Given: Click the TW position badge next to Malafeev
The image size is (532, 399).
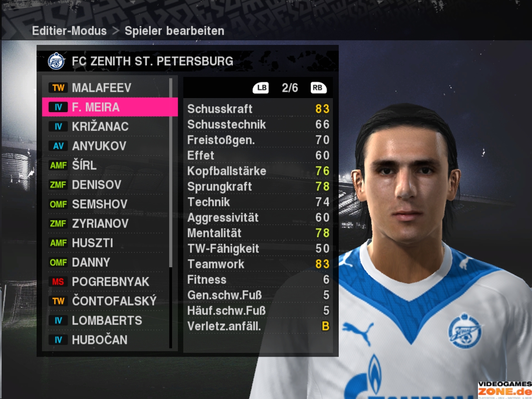Looking at the screenshot, I should (x=58, y=88).
